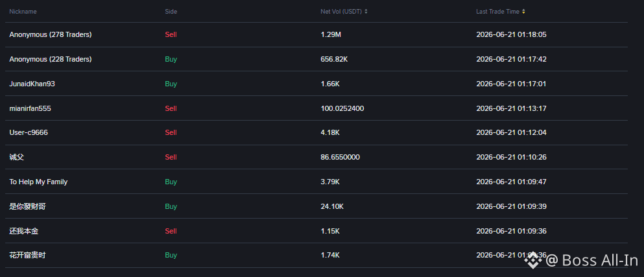Select the 诚父 trader nickname
This screenshot has height=277, width=644.
point(16,157)
